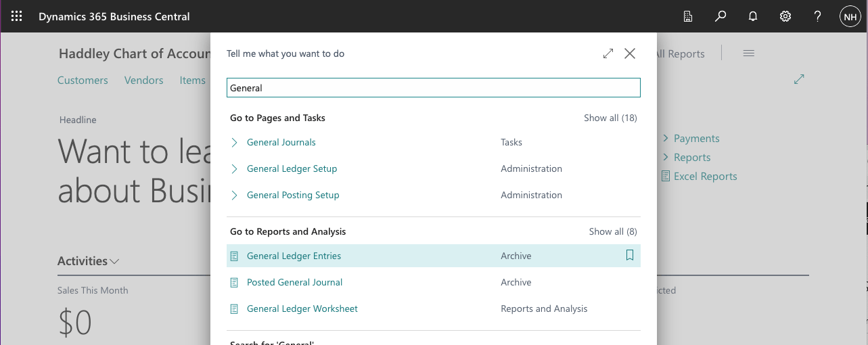Open the app launcher waffle icon

(17, 16)
